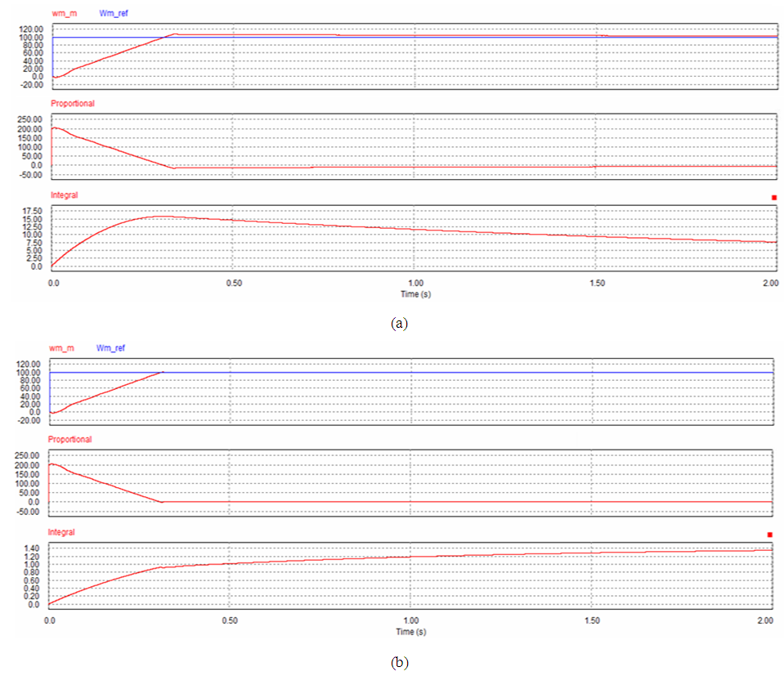Screen dimensions: 784x676
Task: Click the 1.50 time tick in figure (a)
Action: pos(596,283)
